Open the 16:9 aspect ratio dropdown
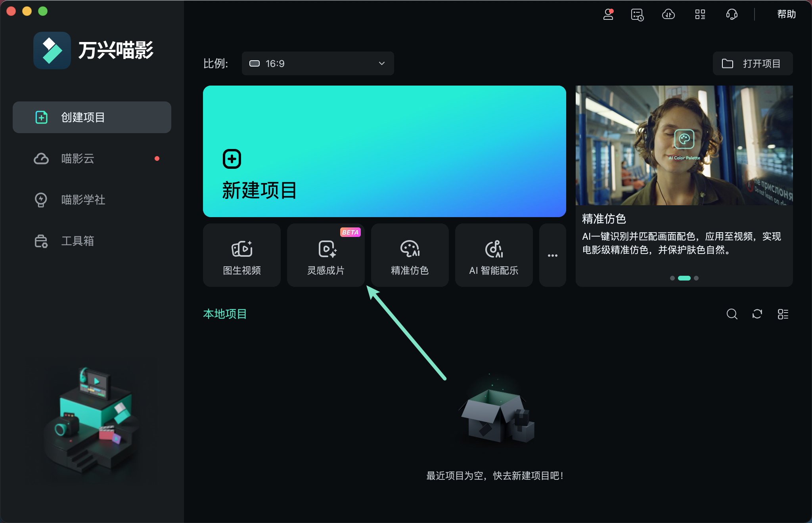 [x=317, y=63]
